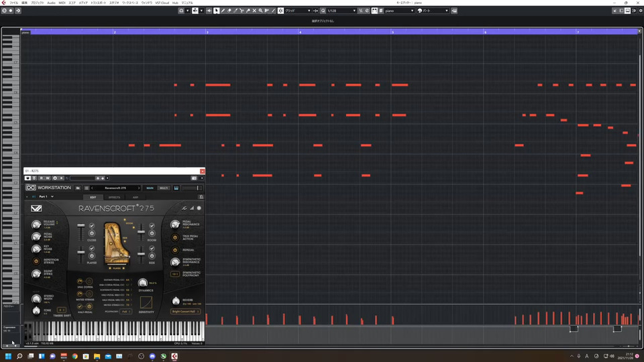Open the Audio menu
Viewport: 644px width, 362px height.
(x=51, y=3)
